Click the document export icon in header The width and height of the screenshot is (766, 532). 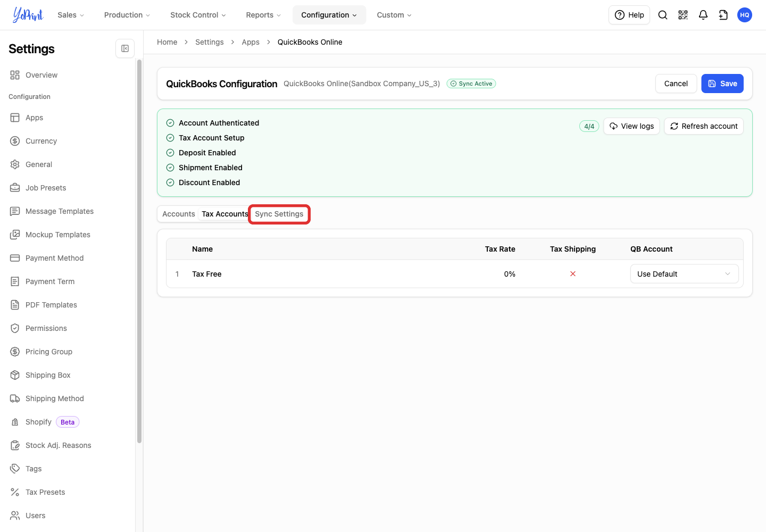click(723, 15)
